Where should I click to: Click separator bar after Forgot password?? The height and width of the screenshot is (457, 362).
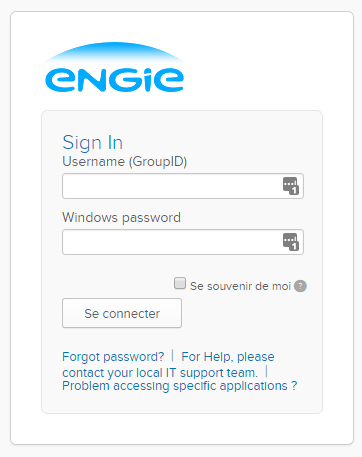[173, 355]
